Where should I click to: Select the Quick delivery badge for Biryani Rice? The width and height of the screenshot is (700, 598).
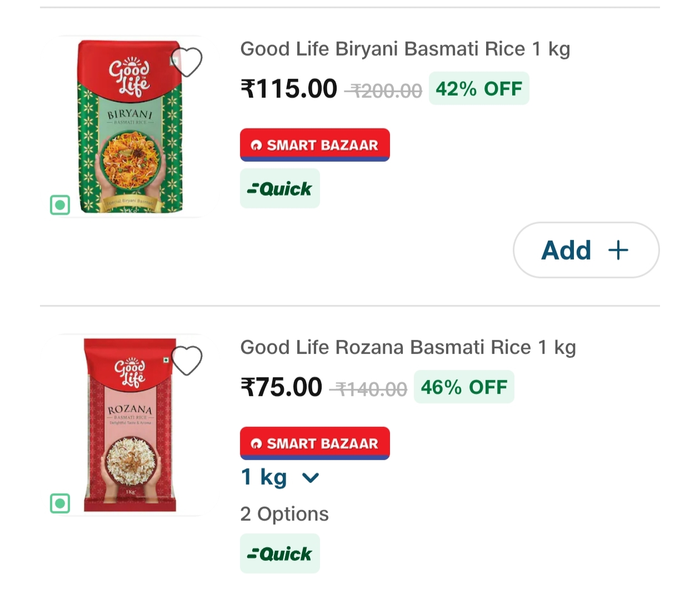(x=279, y=188)
